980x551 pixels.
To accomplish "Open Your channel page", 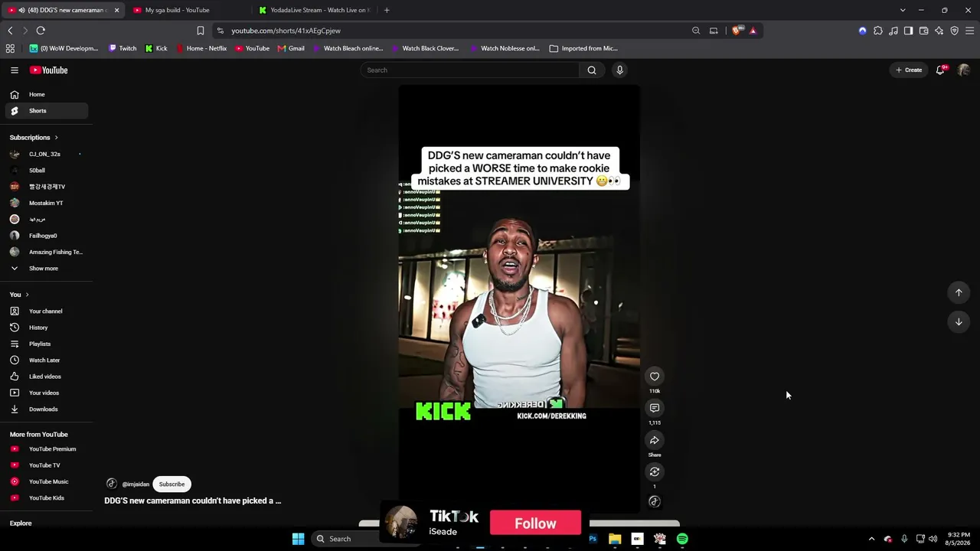I will pyautogui.click(x=47, y=311).
